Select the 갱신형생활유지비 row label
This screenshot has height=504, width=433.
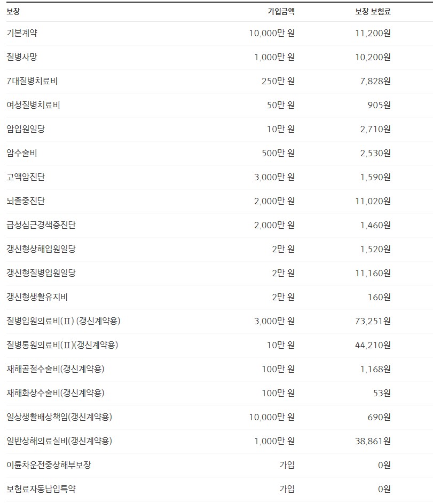click(x=37, y=297)
